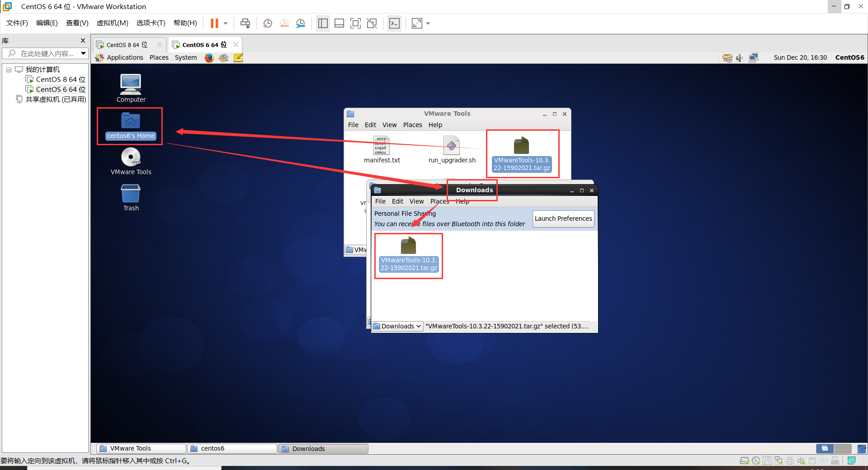Viewport: 868px width, 470px height.
Task: Switch to the second workspace in switcher
Action: point(843,448)
